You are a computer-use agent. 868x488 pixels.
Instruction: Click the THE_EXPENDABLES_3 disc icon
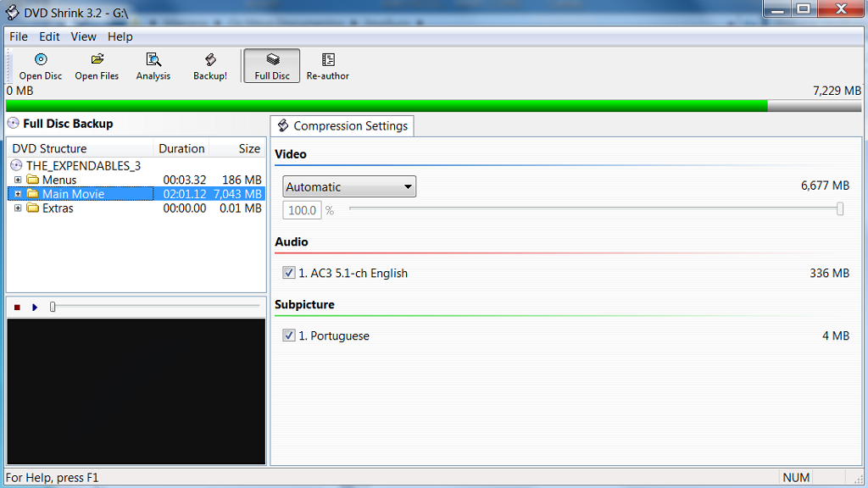click(x=16, y=165)
